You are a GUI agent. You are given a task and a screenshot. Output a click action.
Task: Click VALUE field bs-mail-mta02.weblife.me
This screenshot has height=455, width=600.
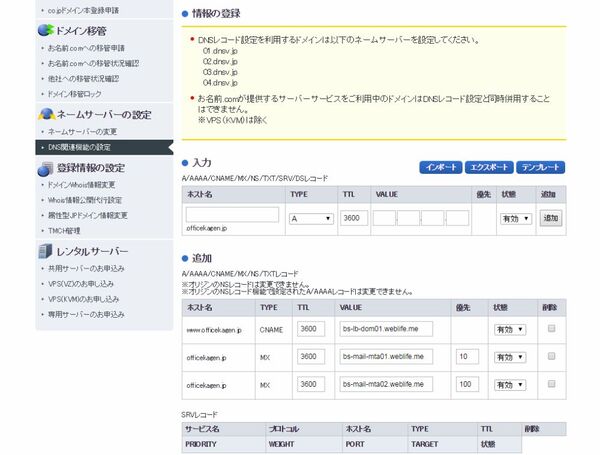(x=386, y=384)
